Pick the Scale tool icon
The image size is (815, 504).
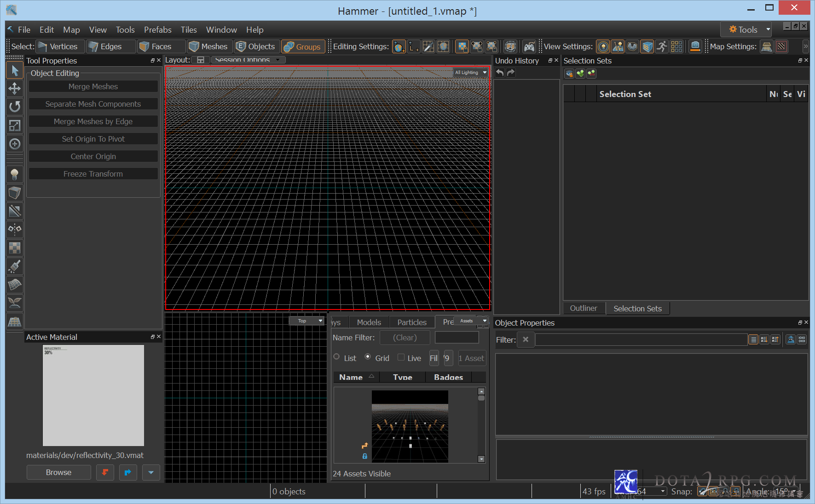[x=15, y=125]
